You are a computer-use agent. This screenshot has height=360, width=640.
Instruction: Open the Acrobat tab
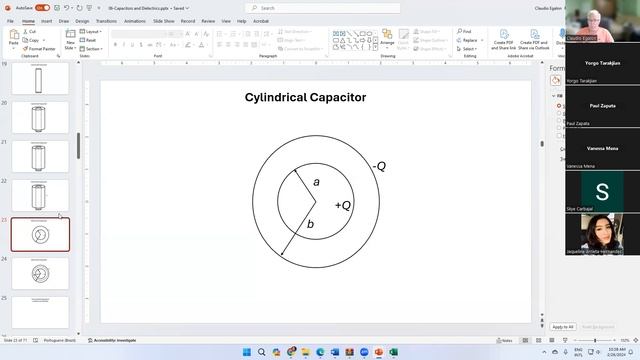(x=261, y=21)
